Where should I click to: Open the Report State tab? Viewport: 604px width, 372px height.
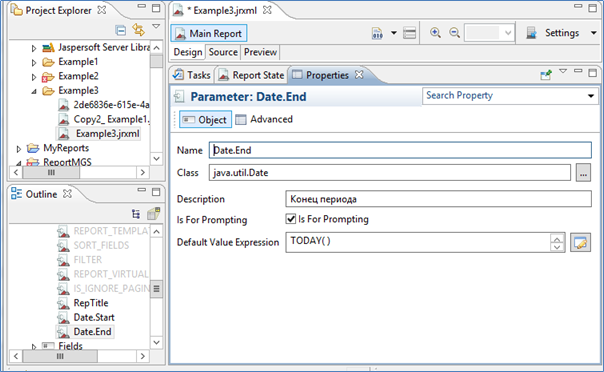click(x=251, y=75)
